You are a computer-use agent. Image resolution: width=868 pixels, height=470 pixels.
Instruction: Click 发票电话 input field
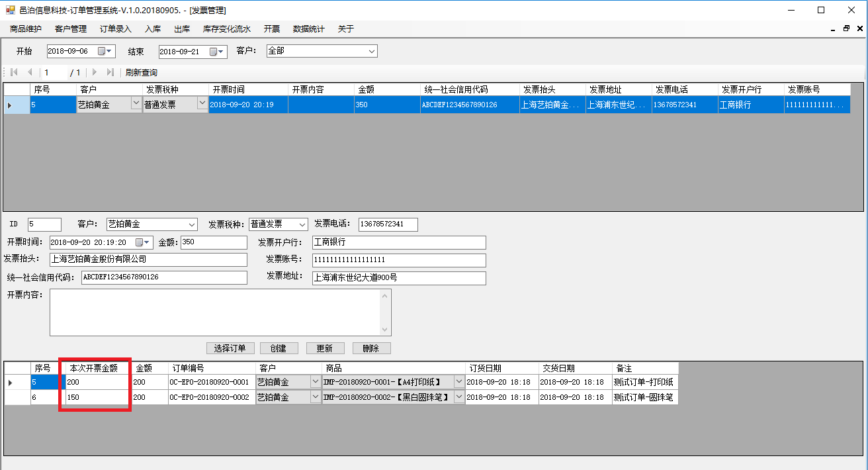(388, 224)
